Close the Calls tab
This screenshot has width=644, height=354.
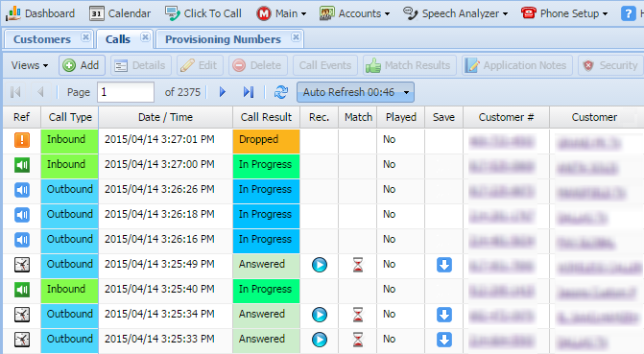click(145, 37)
